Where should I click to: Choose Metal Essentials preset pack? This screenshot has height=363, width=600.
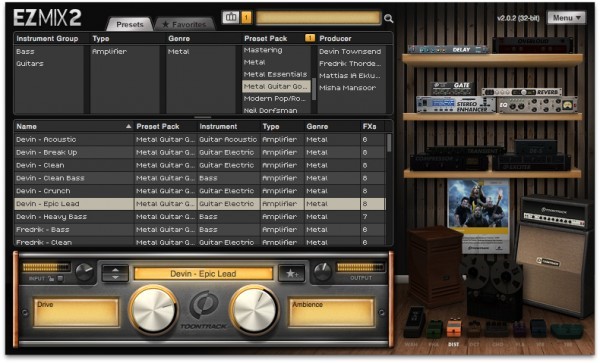pos(276,74)
